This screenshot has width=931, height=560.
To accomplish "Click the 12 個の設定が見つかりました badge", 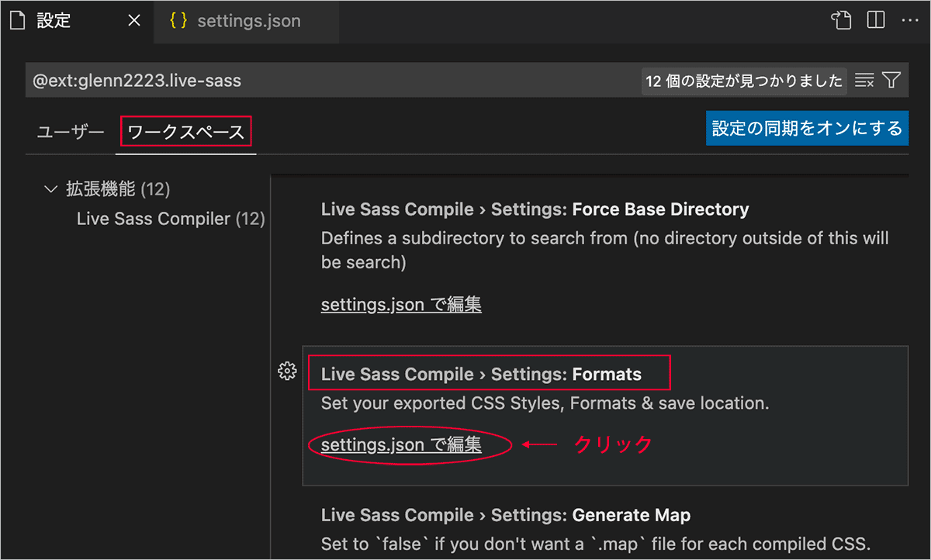I will [x=743, y=81].
